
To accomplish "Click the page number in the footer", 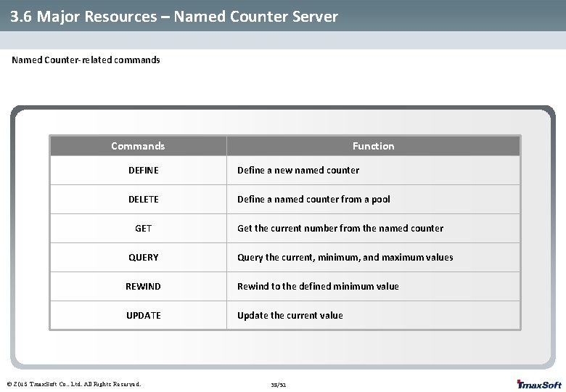I will coord(279,385).
